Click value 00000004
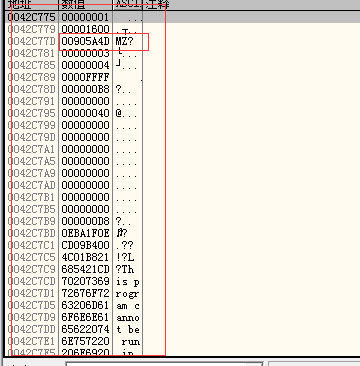 85,65
